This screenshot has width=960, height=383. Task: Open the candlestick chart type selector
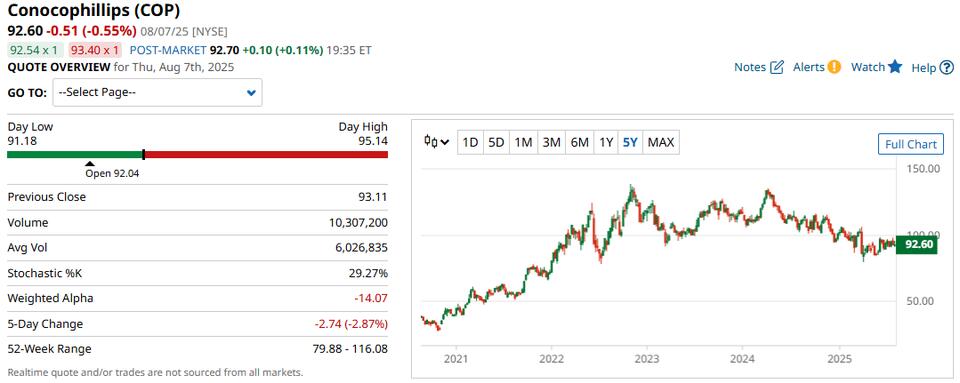point(437,142)
